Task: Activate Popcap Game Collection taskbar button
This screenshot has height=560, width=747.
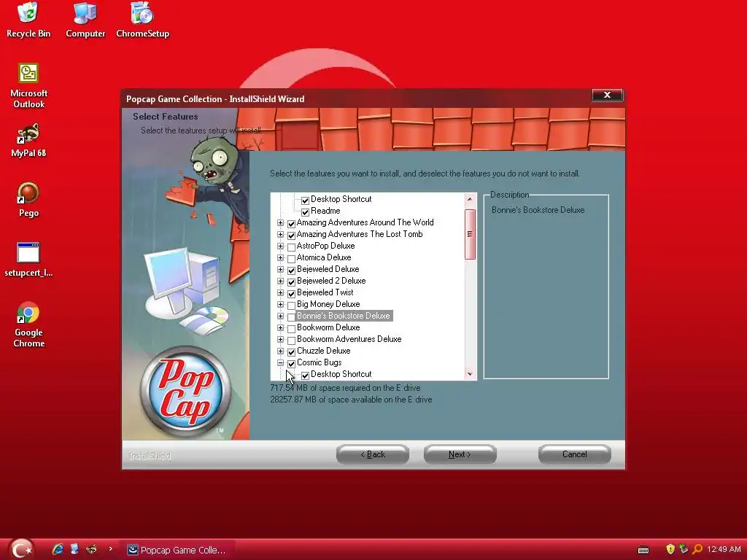Action: point(177,550)
